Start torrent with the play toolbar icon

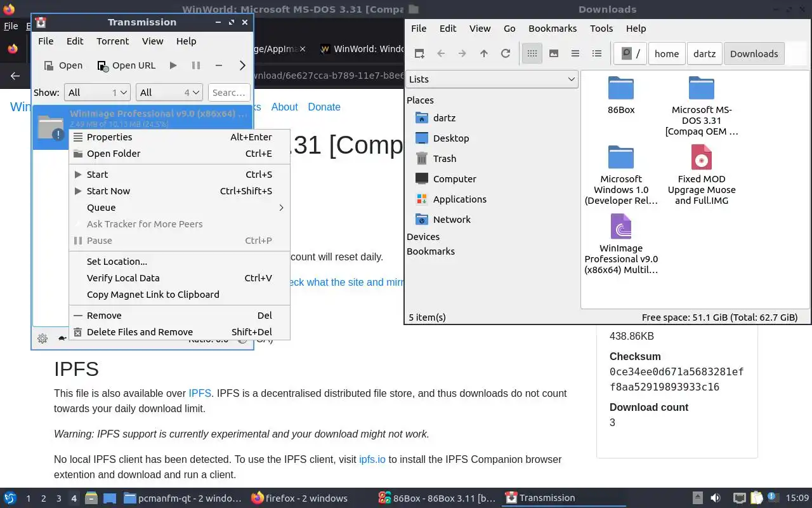(173, 65)
